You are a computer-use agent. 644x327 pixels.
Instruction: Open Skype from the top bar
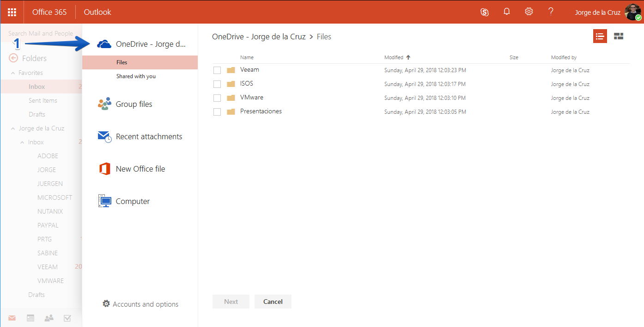[x=485, y=12]
